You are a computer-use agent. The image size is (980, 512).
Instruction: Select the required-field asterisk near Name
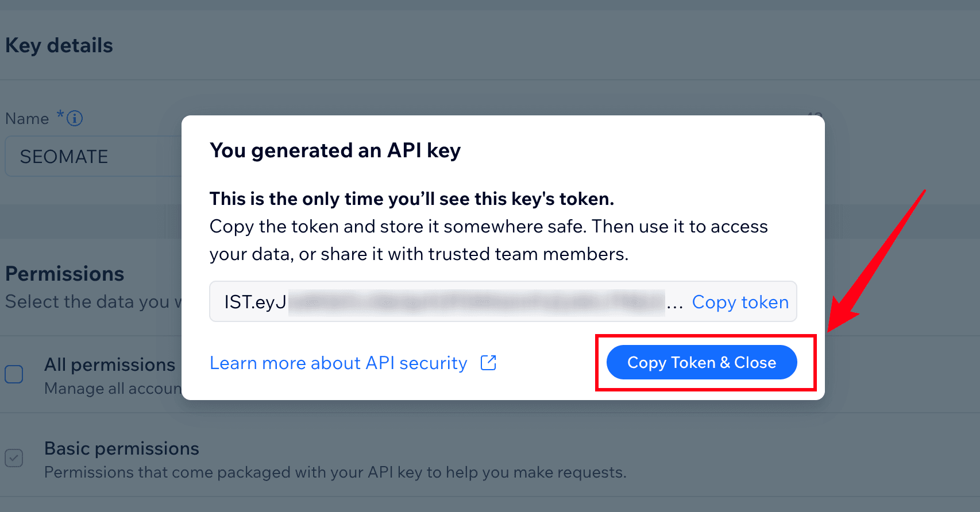[60, 116]
